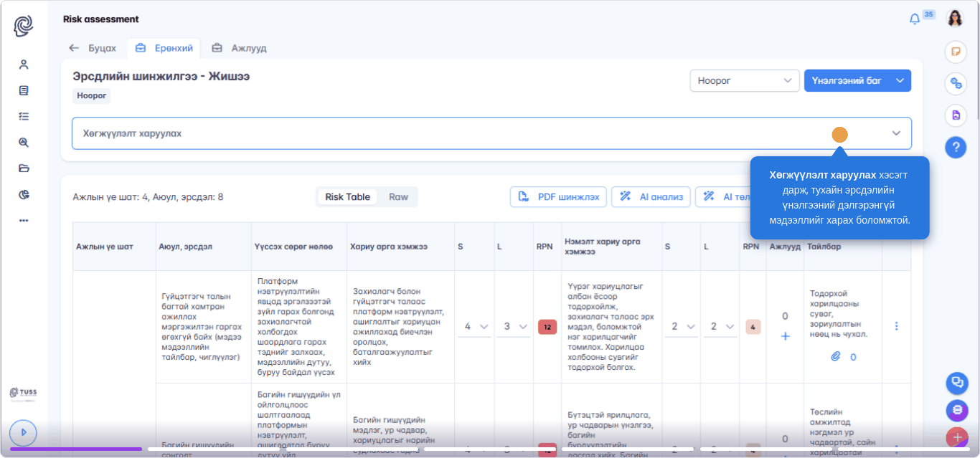Click the red RPN 12 badge in first row
The height and width of the screenshot is (458, 980).
click(x=547, y=327)
